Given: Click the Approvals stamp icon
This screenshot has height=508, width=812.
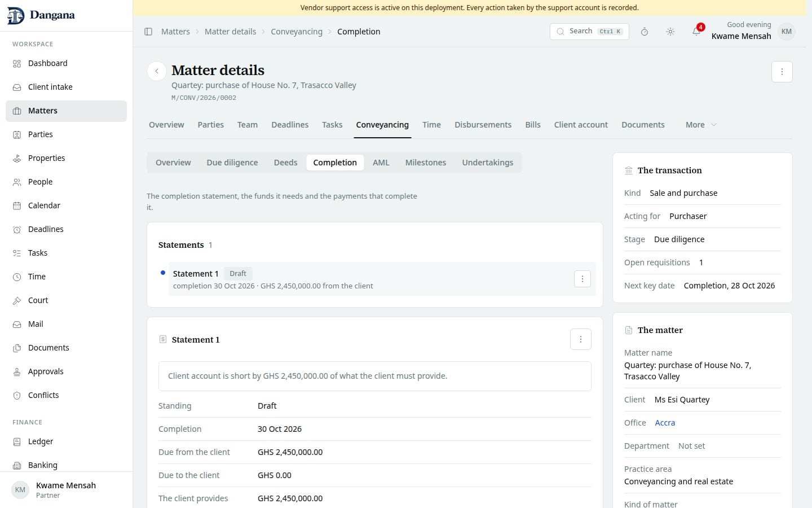Looking at the screenshot, I should click(17, 371).
